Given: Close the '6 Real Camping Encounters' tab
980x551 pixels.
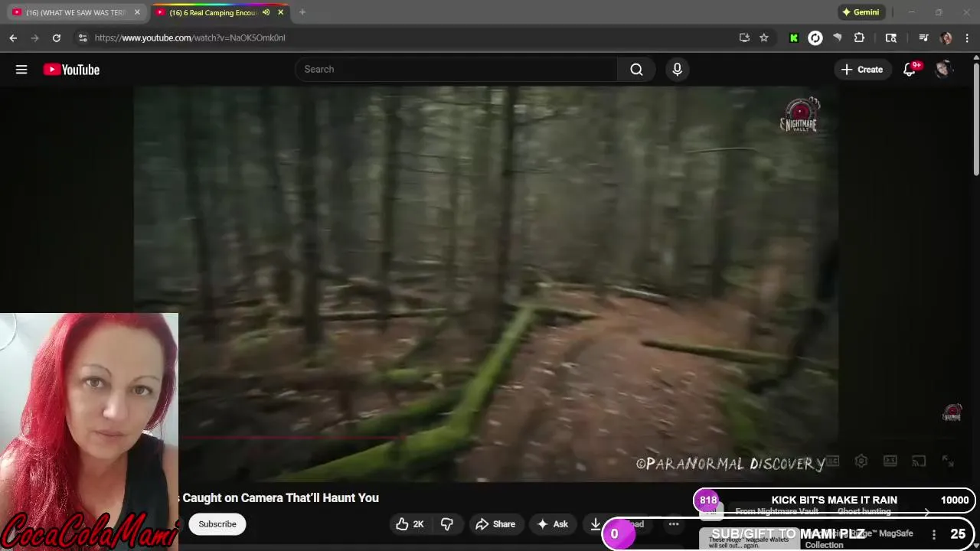Looking at the screenshot, I should point(280,12).
